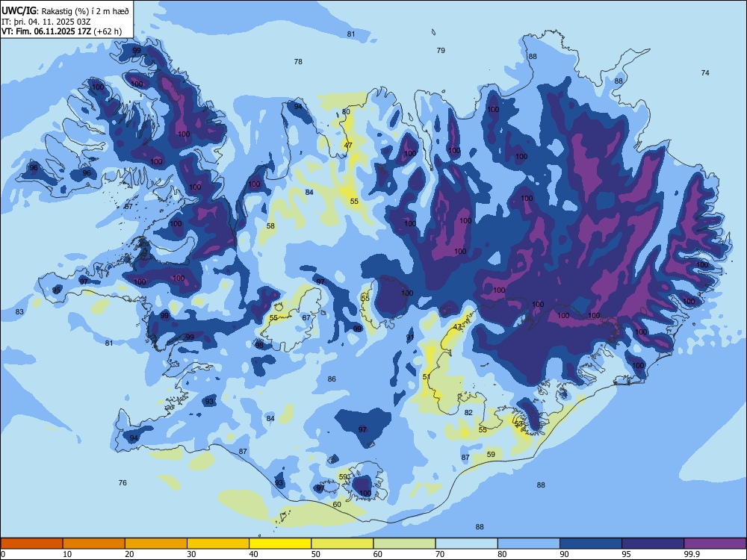Click the map value '60' on the south coast
Viewport: 747px width, 560px height.
pyautogui.click(x=337, y=504)
